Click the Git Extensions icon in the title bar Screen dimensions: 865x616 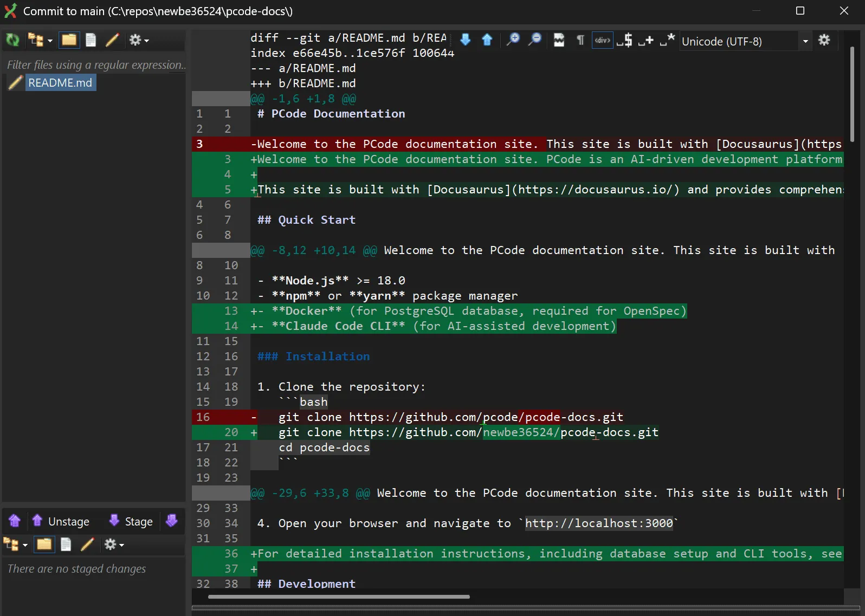click(x=10, y=11)
